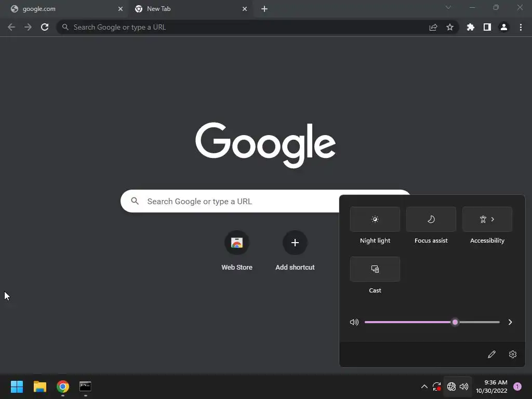Open the Chrome profile avatar
Viewport: 532px width, 399px height.
[x=504, y=27]
